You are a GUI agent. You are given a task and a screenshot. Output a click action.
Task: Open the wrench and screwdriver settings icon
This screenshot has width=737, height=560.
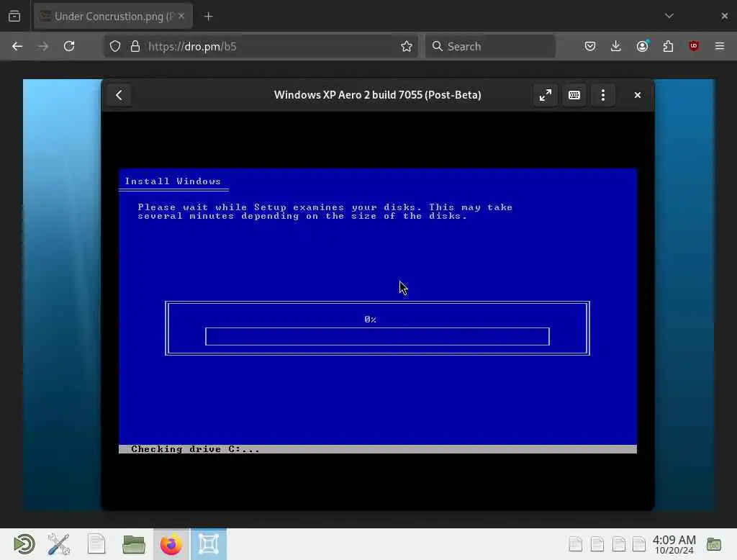click(x=59, y=544)
